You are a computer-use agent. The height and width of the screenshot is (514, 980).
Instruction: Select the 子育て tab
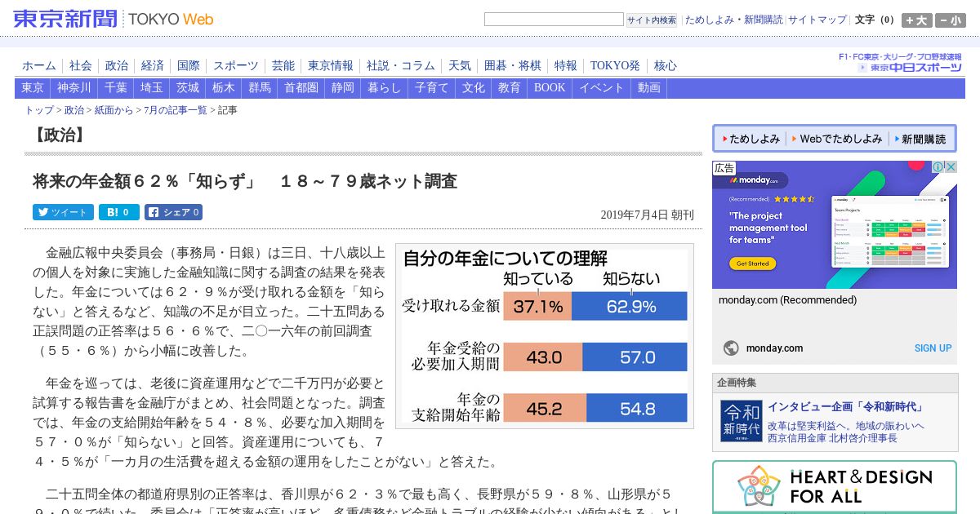pos(432,88)
